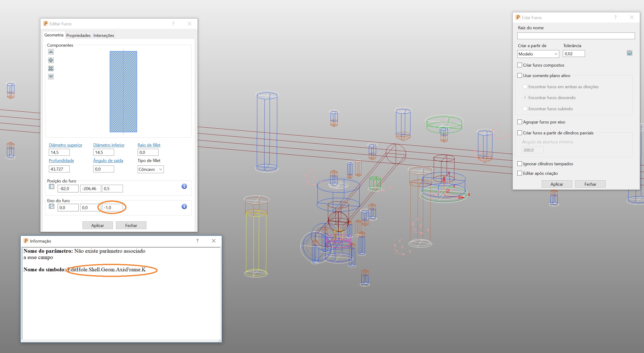
Task: Select Encontrar furos em ambas as direções
Action: pyautogui.click(x=525, y=87)
